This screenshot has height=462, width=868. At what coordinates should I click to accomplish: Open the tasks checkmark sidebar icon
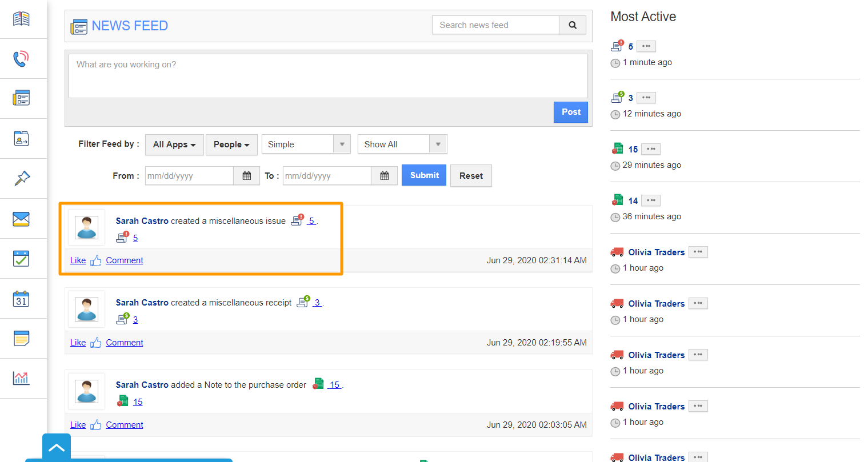(x=21, y=259)
